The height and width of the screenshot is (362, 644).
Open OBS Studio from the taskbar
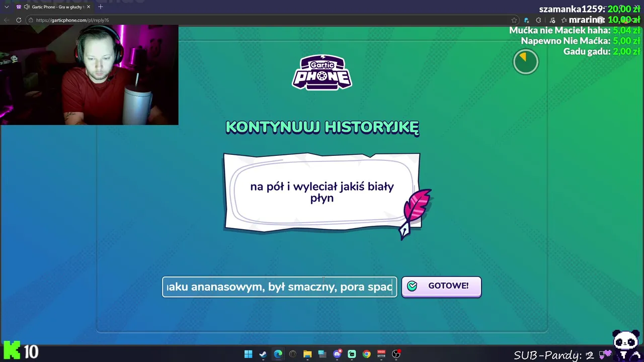point(396,354)
